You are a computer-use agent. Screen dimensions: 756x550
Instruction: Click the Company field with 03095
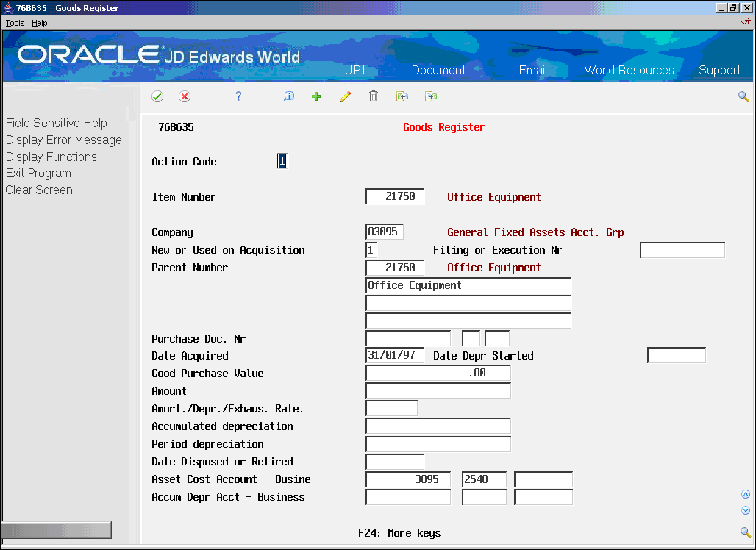tap(385, 232)
